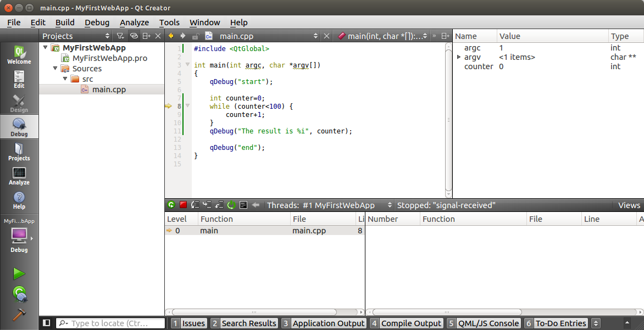Open the Tools menu
The image size is (644, 330).
coord(169,23)
